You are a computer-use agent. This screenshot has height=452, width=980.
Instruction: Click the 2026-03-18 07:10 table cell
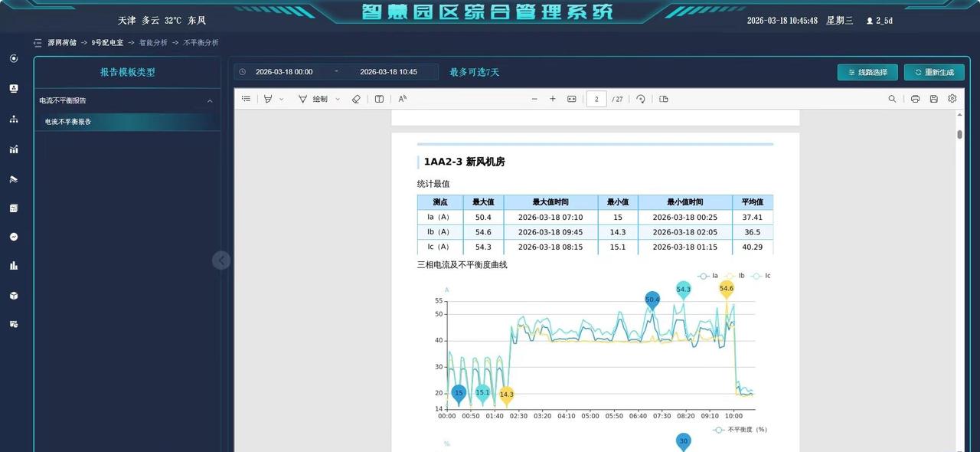click(550, 218)
